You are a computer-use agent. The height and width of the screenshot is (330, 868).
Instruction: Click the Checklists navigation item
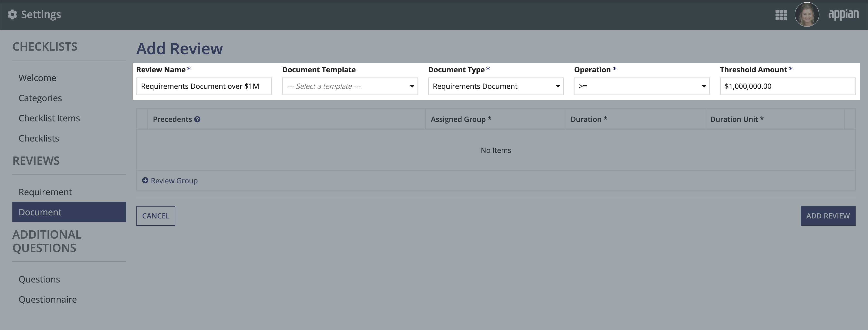coord(39,138)
